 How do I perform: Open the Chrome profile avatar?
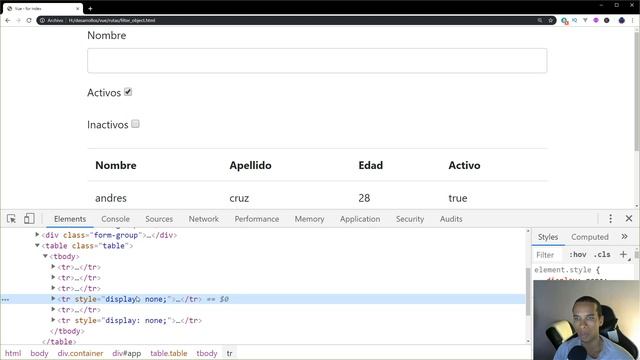click(622, 20)
